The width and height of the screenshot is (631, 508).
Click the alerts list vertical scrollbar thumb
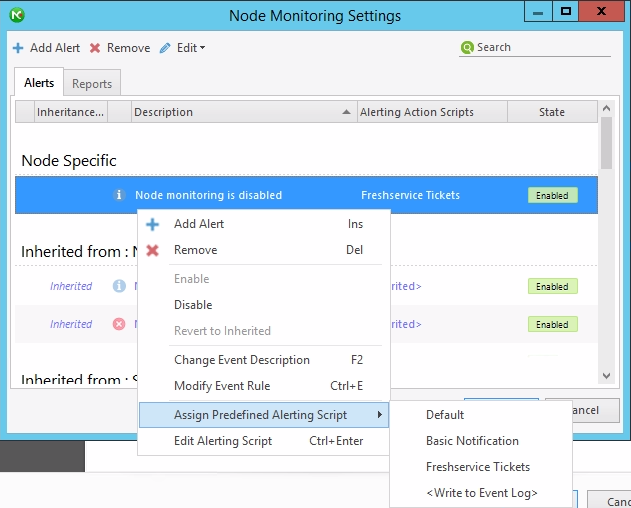(606, 143)
